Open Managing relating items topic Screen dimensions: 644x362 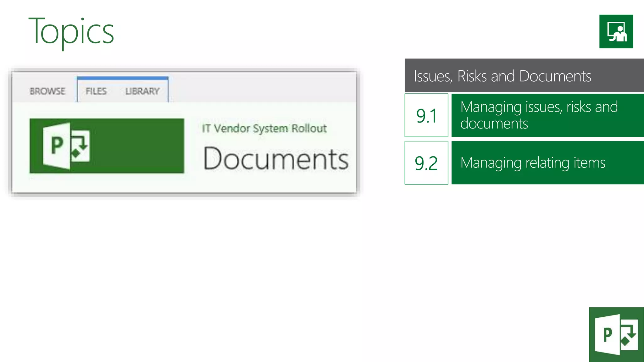tap(548, 163)
